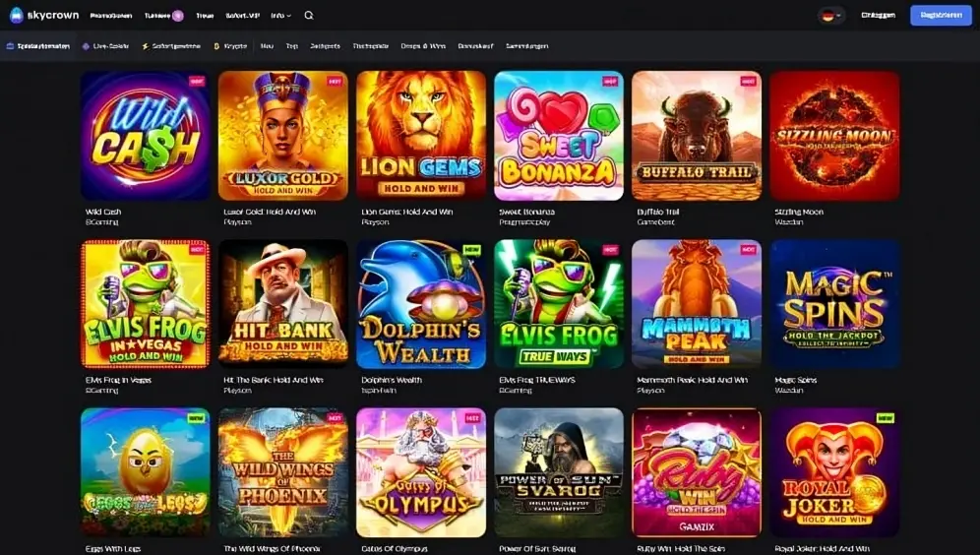Open the Promotionen menu item
The image size is (980, 555).
click(x=111, y=16)
